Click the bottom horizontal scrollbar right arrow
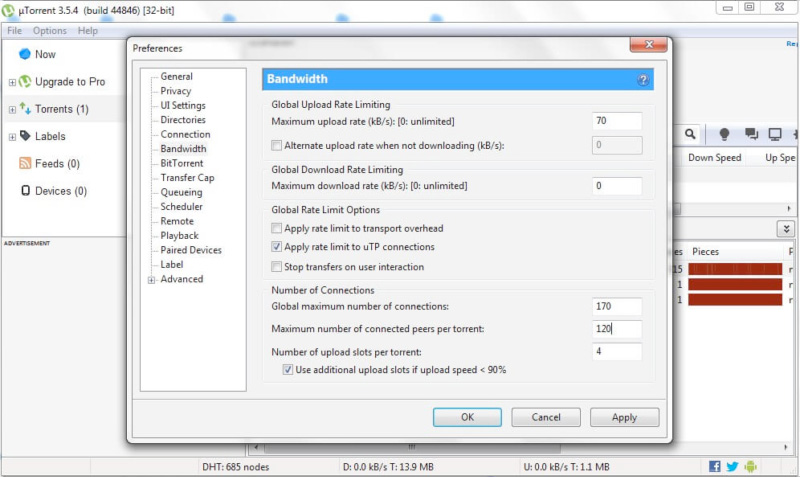 (786, 447)
